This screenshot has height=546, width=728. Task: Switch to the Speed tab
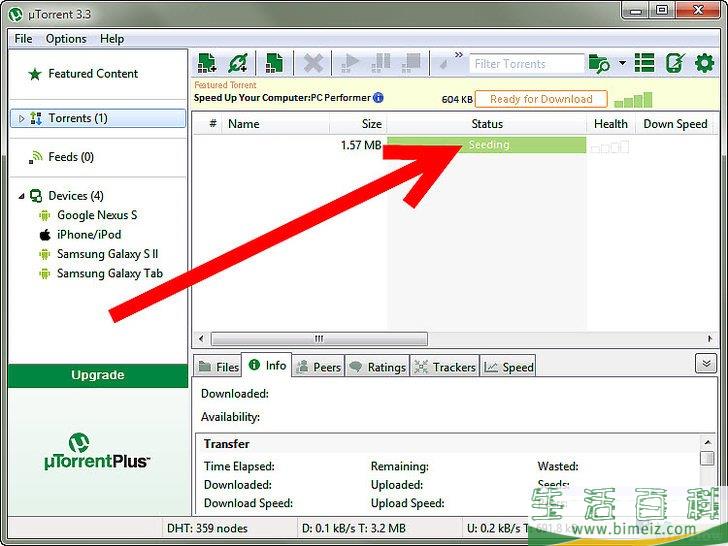[508, 366]
